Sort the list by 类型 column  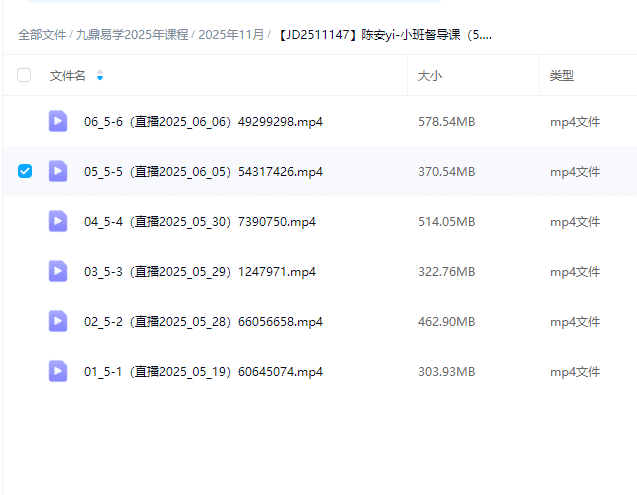(x=561, y=76)
